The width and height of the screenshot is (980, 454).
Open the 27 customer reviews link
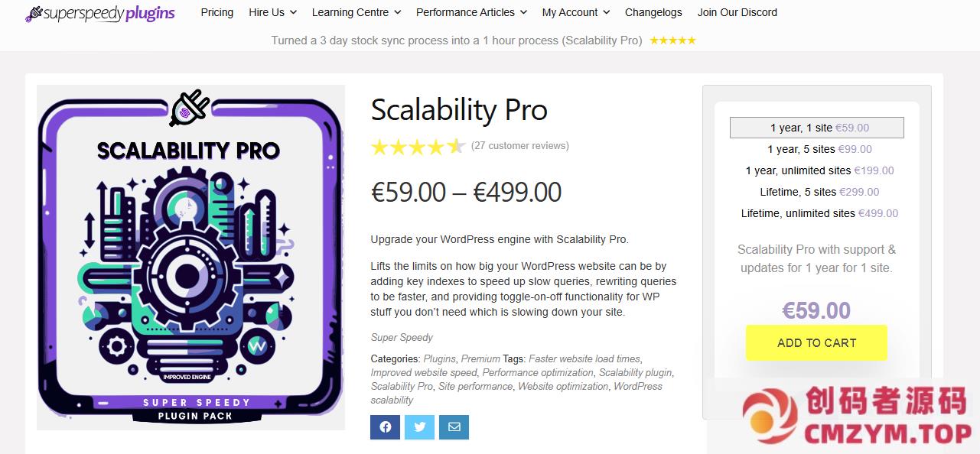click(520, 145)
